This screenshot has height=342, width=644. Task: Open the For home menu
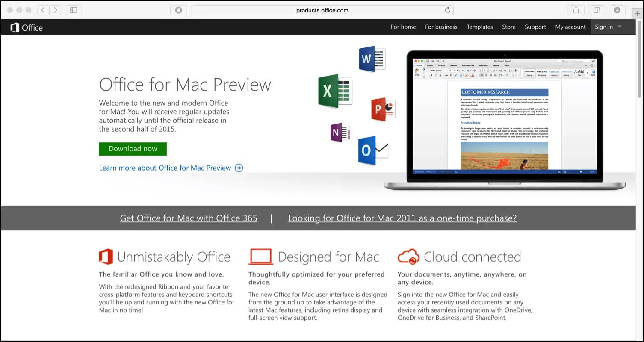coord(403,27)
